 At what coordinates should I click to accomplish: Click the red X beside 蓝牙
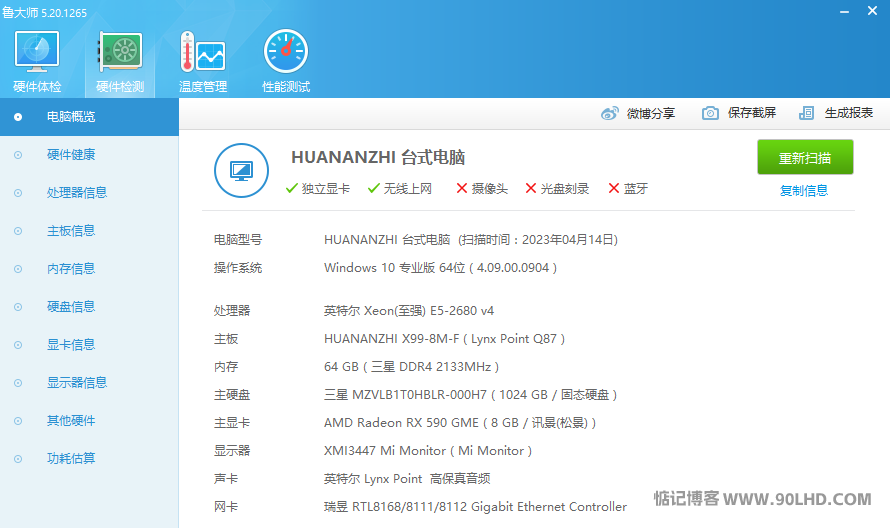point(614,188)
